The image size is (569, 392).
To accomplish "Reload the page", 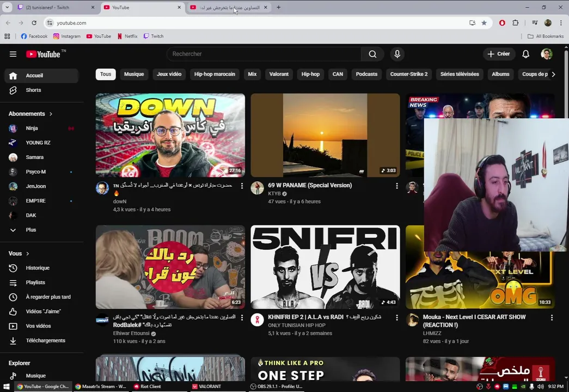I will (34, 23).
